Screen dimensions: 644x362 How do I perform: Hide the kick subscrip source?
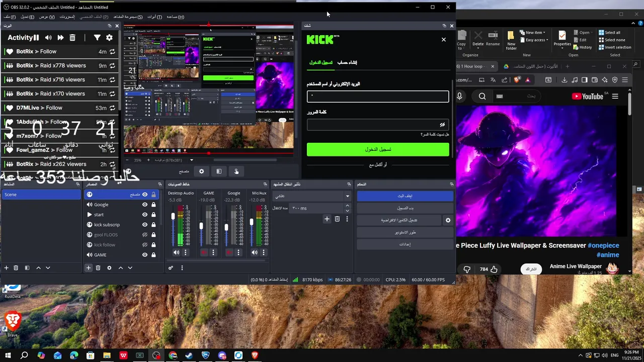point(145,225)
